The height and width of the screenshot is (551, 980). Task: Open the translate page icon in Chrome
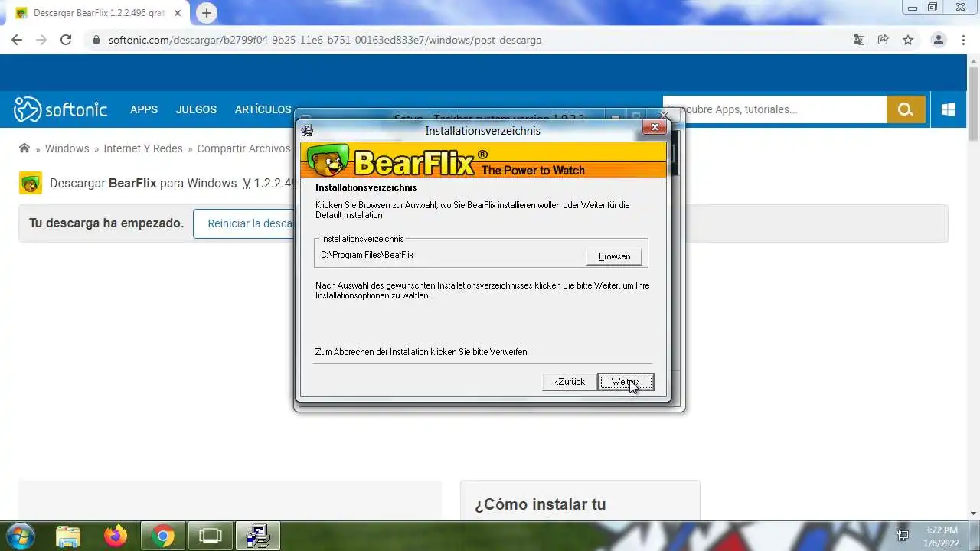859,40
